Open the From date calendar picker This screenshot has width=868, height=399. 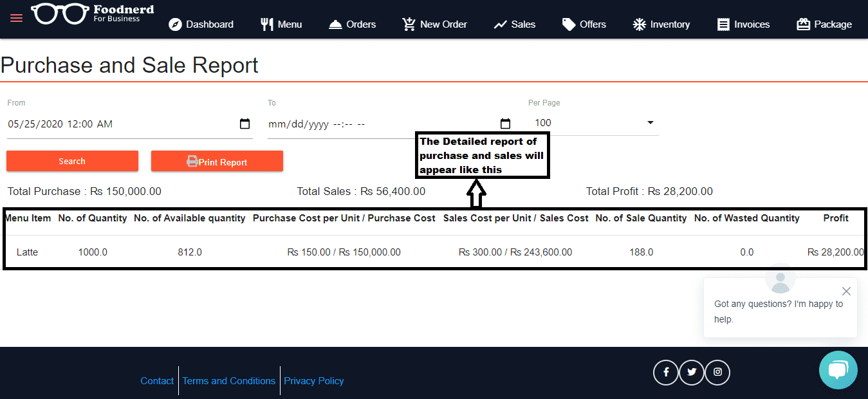click(245, 124)
